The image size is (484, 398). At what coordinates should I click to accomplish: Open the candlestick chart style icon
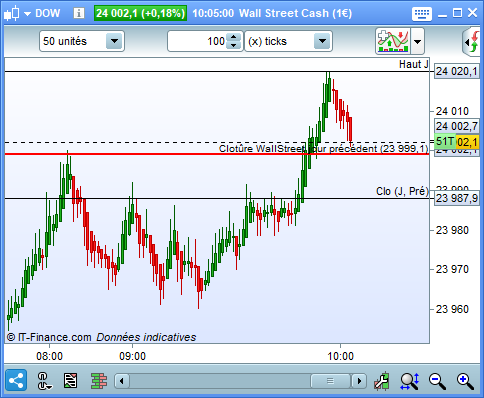click(x=12, y=13)
